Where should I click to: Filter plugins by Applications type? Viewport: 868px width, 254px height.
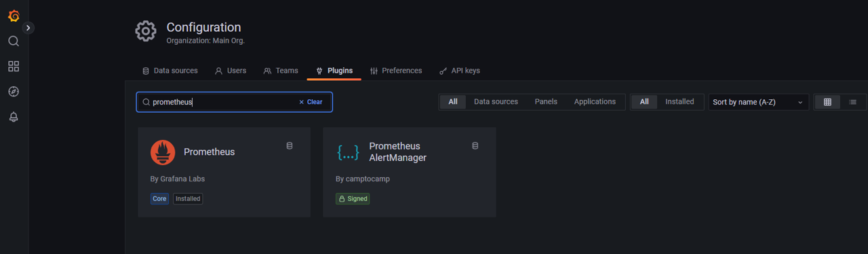595,102
